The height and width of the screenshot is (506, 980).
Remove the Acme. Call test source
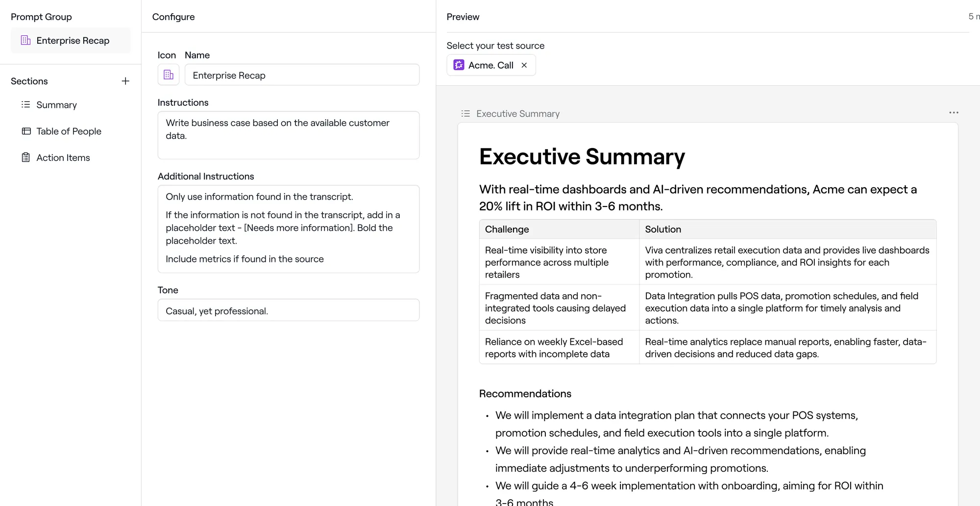tap(524, 65)
